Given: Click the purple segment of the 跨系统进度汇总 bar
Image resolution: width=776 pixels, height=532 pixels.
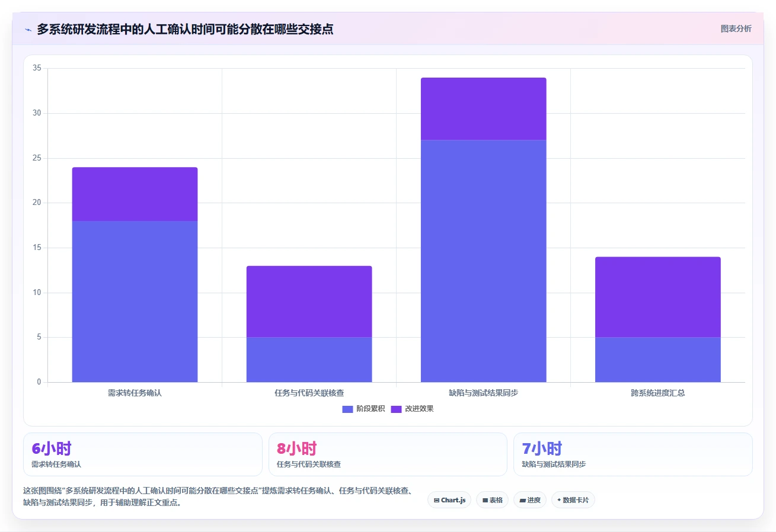Looking at the screenshot, I should tap(657, 297).
